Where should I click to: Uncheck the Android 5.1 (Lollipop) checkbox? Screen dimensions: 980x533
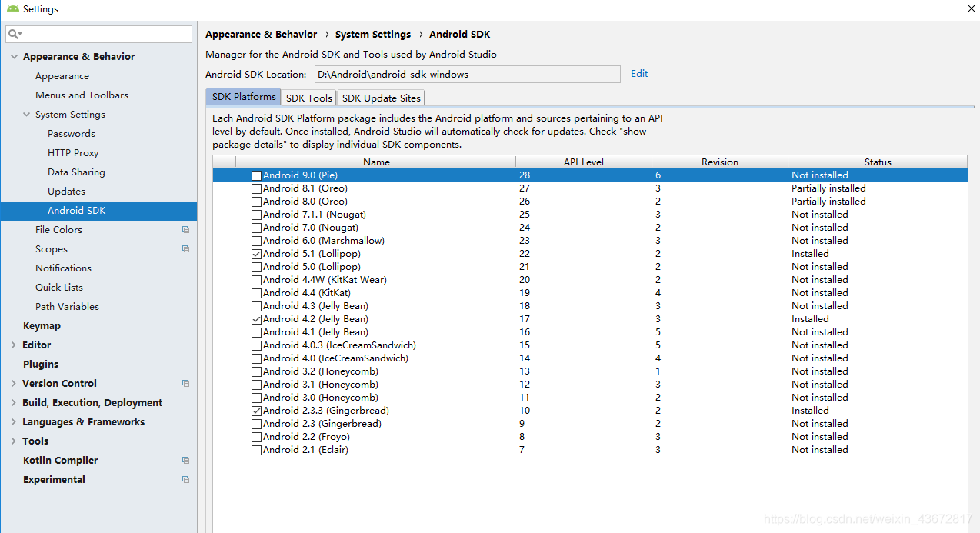(256, 254)
